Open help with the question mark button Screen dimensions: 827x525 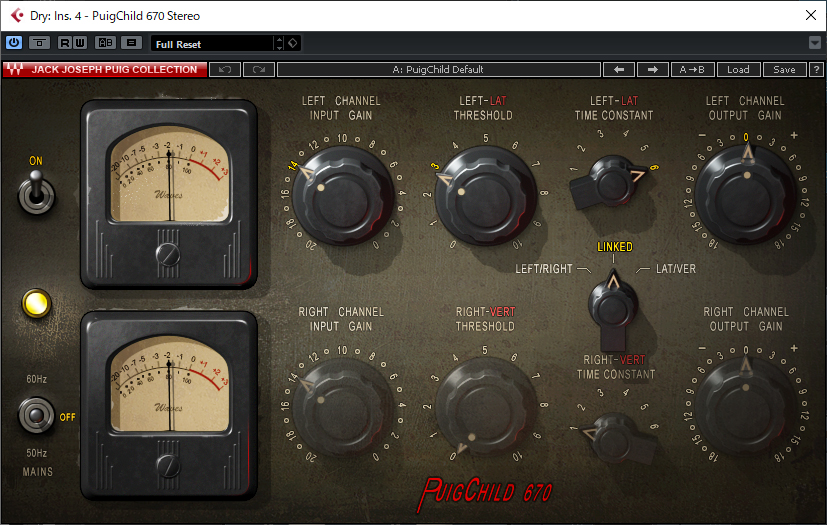(x=816, y=70)
